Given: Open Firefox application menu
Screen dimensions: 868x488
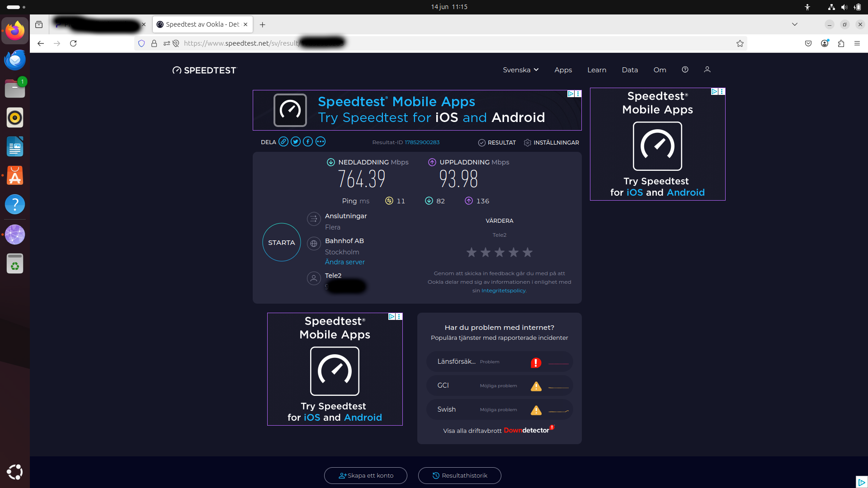Looking at the screenshot, I should click(857, 43).
